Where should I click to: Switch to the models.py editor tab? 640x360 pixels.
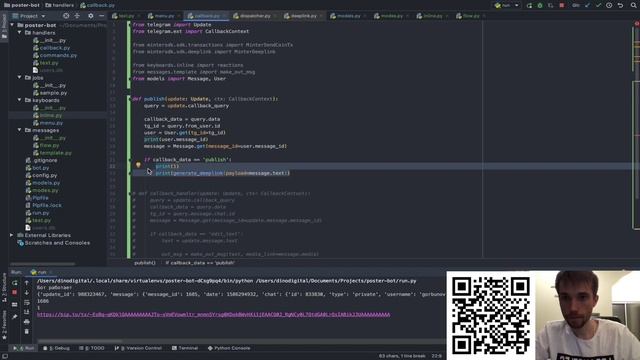click(348, 16)
